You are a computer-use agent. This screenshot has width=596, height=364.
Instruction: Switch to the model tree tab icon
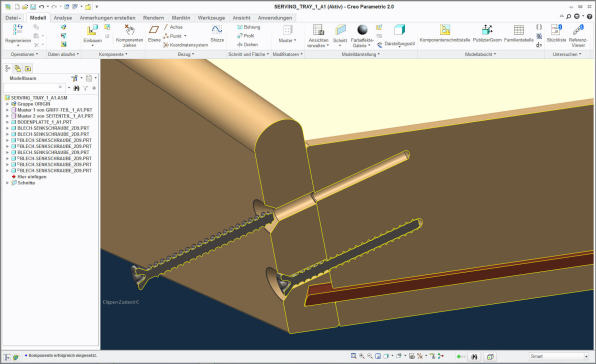[8, 68]
